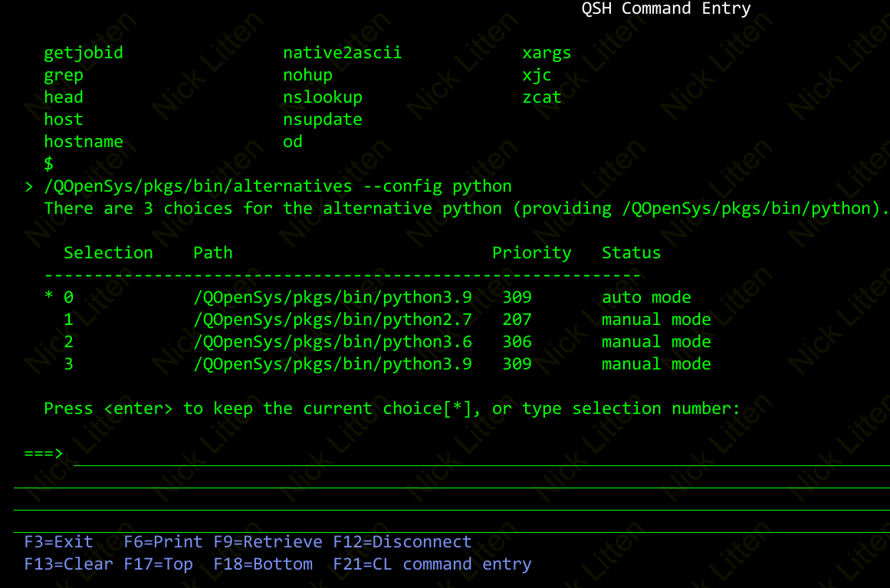This screenshot has width=890, height=588.
Task: Click the head command text
Action: click(x=64, y=97)
